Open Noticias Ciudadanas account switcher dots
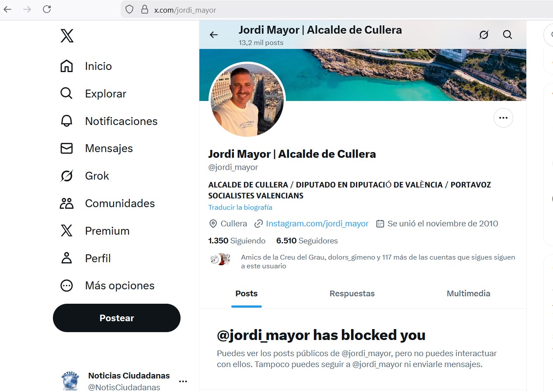The width and height of the screenshot is (553, 392). coord(183,381)
